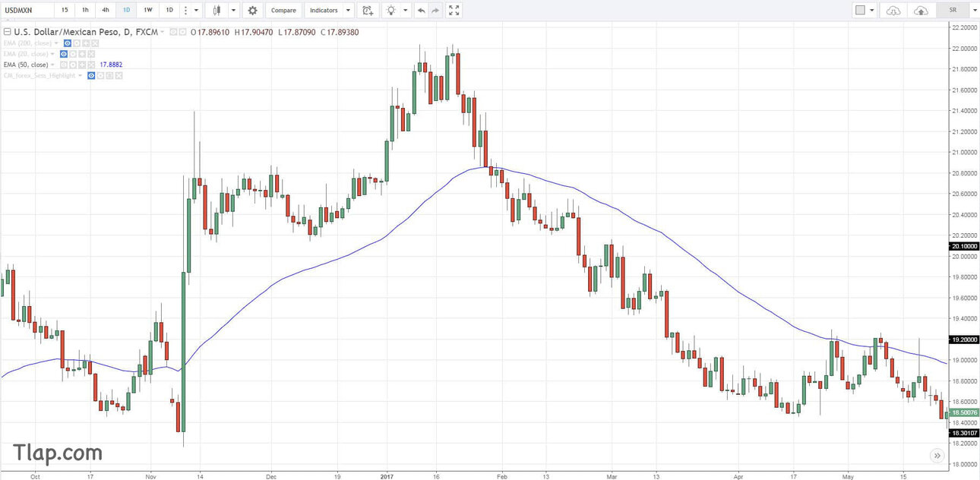Redo the chart action arrow

tap(435, 11)
